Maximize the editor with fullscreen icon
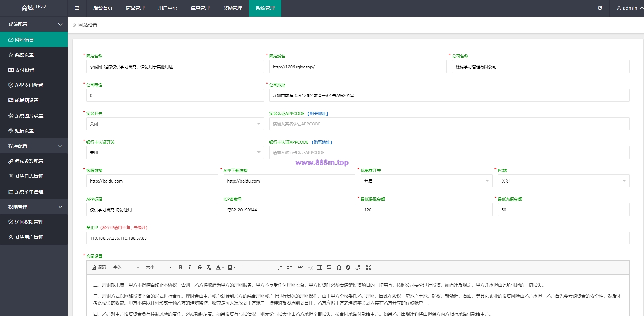 [x=369, y=267]
